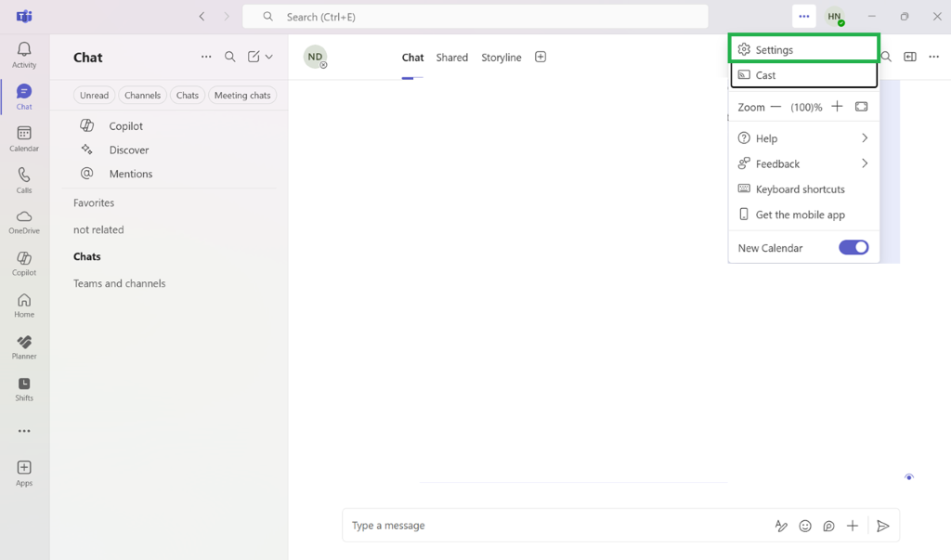Filter chat list by Unread
Viewport: 951px width, 560px height.
tap(94, 96)
